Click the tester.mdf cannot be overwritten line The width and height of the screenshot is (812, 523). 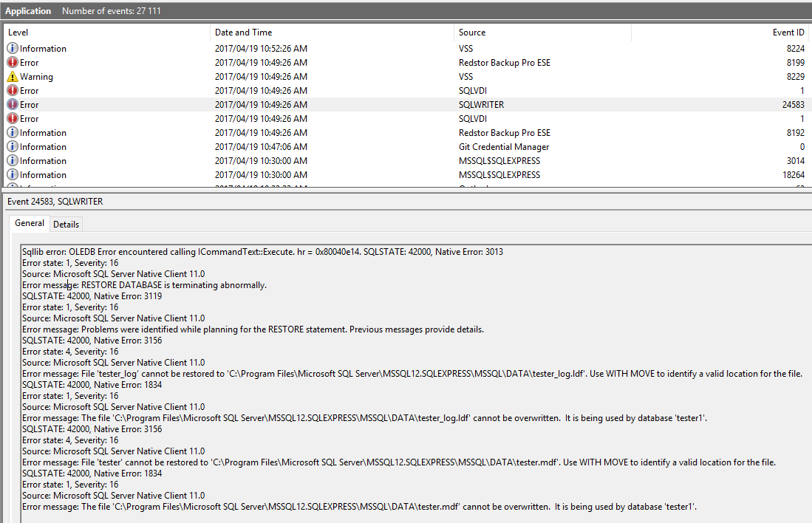tap(359, 507)
